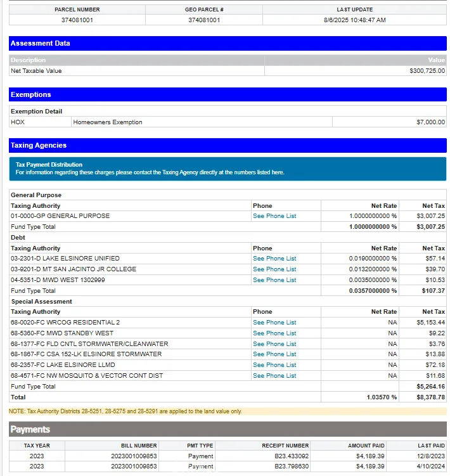450x476 pixels.
Task: Select net rate 0.0132000000 %
Action: (x=373, y=269)
